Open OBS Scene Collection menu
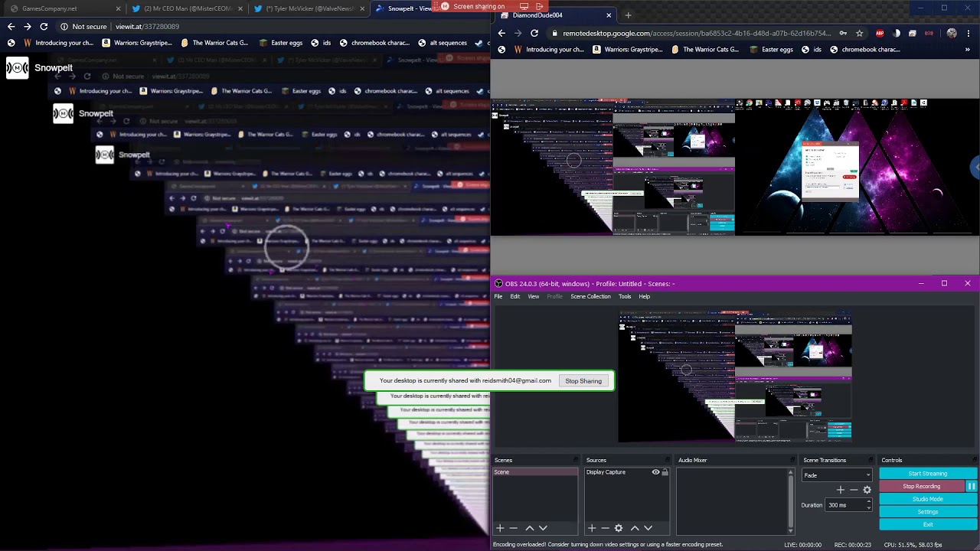 pos(590,296)
